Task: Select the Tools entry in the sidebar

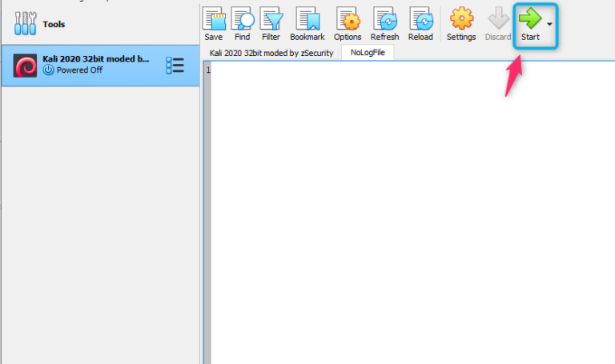Action: point(54,25)
